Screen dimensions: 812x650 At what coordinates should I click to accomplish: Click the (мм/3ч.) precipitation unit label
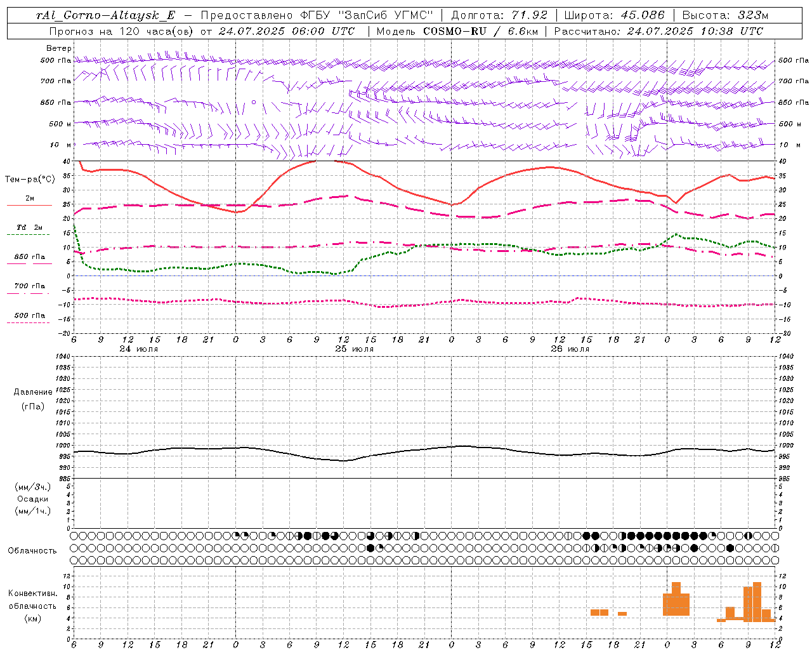coord(33,487)
